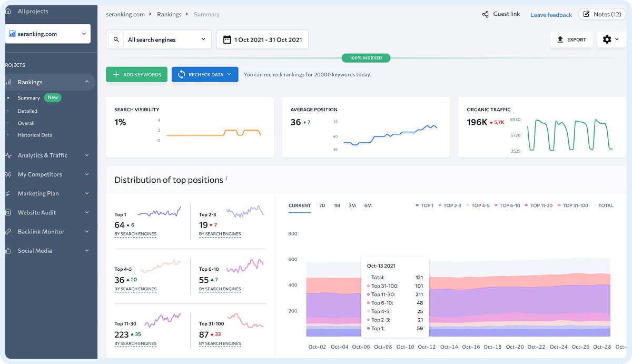The height and width of the screenshot is (364, 632).
Task: Click the Backlink Monitor link icon
Action: pos(8,232)
